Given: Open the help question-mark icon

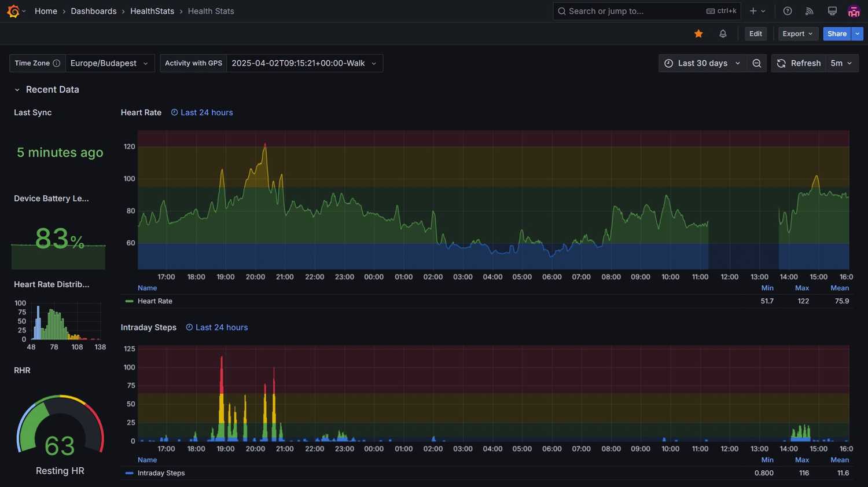Looking at the screenshot, I should 788,11.
